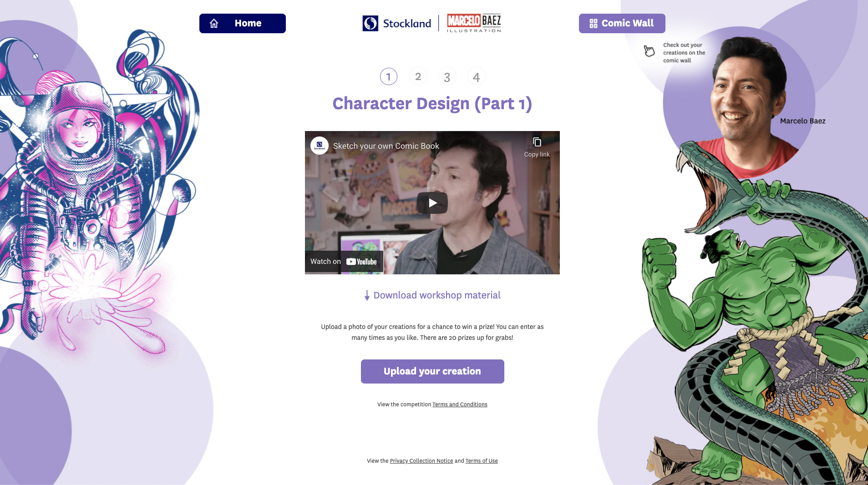
Task: Go to step 2 of the workshop
Action: point(418,76)
